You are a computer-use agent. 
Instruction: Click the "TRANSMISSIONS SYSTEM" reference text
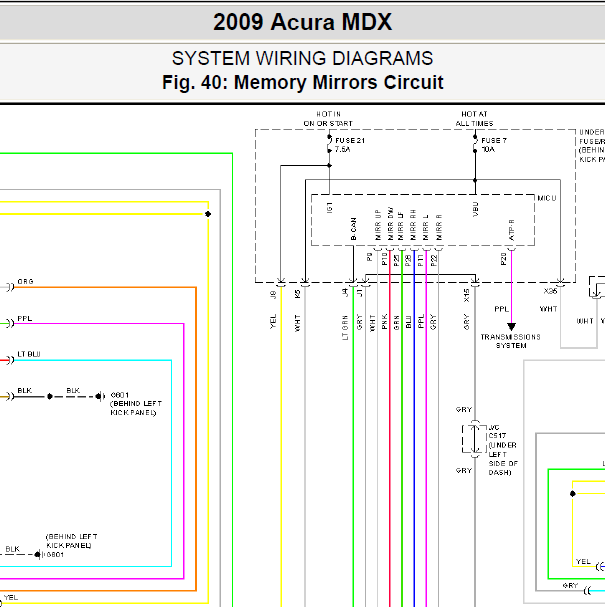[x=511, y=341]
